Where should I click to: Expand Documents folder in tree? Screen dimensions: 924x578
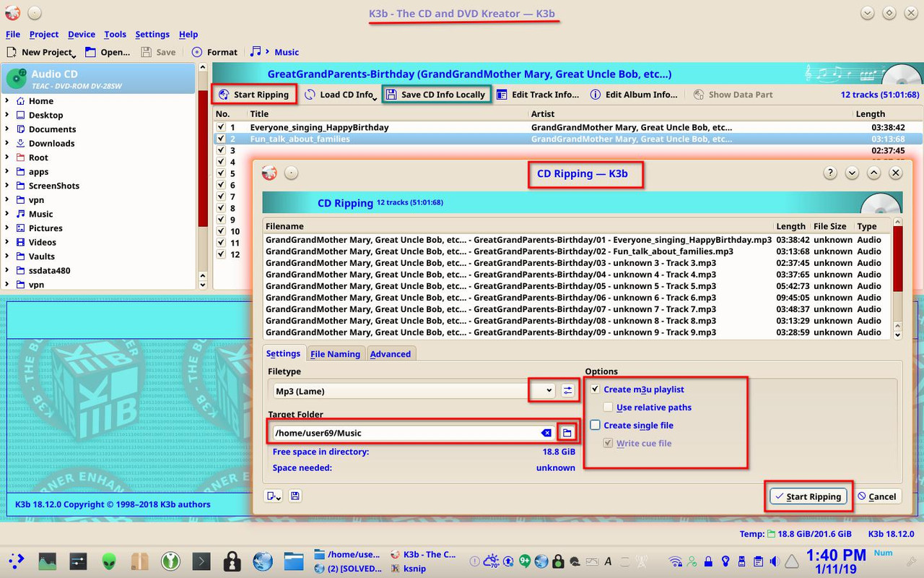coord(7,129)
